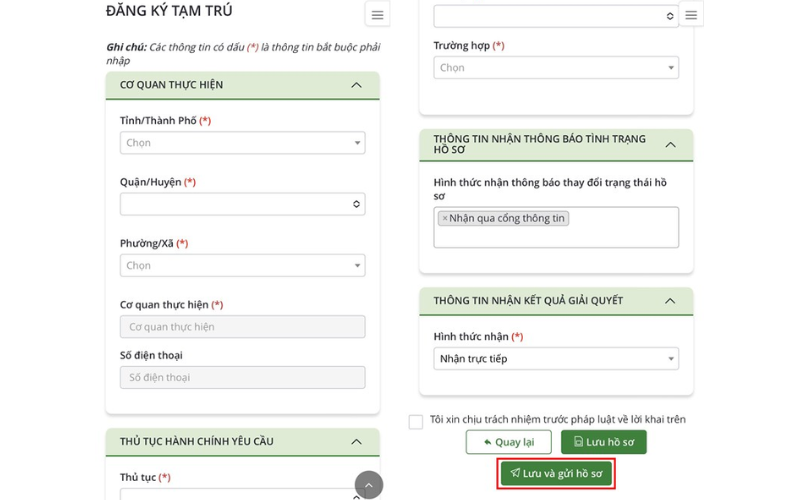Click the 'Cơ quan thực hiện' input field
The width and height of the screenshot is (799, 500).
(242, 327)
